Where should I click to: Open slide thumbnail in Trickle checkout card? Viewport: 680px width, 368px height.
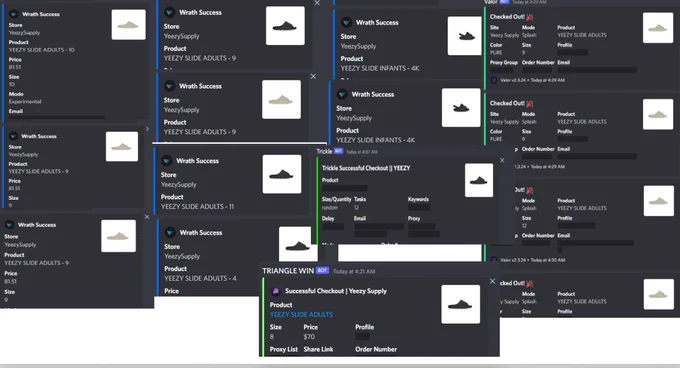(479, 180)
